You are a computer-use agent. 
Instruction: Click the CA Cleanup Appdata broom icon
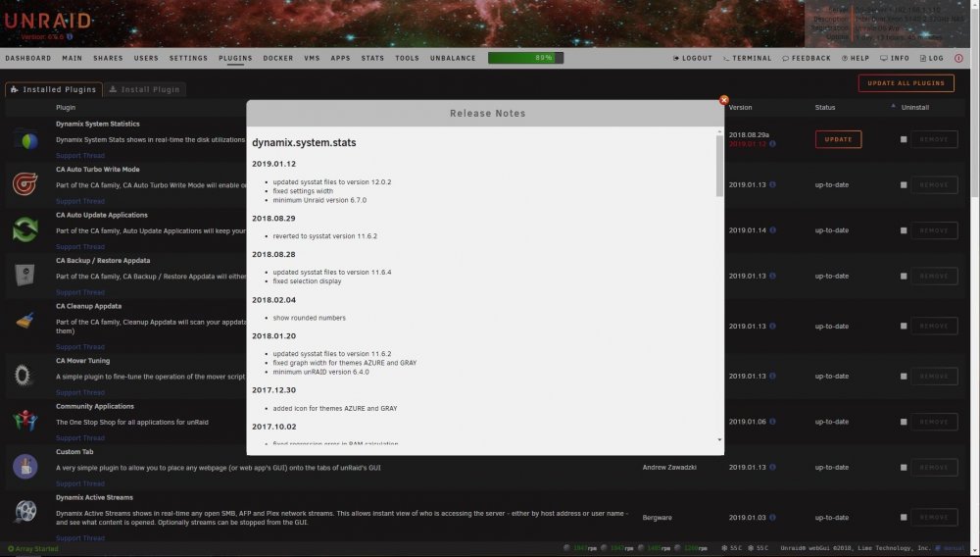pos(25,321)
